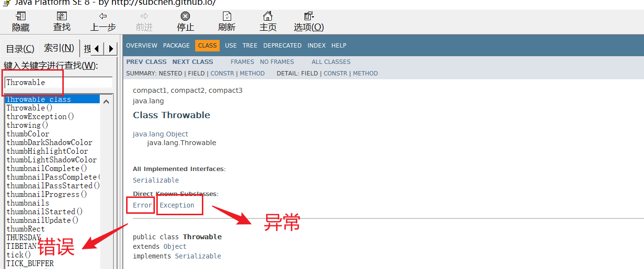Image resolution: width=644 pixels, height=269 pixels.
Task: Click the keyword search field containing Throwable
Action: tap(59, 83)
